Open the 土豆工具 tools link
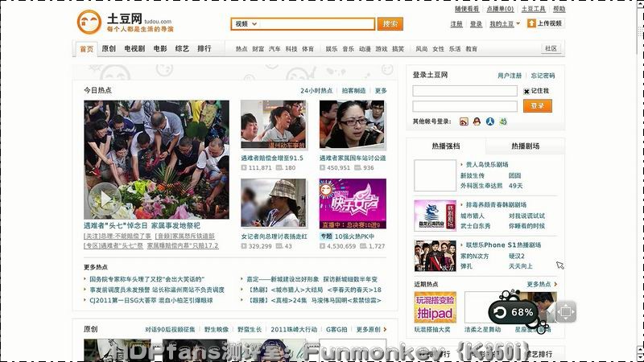This screenshot has width=644, height=362. (x=534, y=9)
